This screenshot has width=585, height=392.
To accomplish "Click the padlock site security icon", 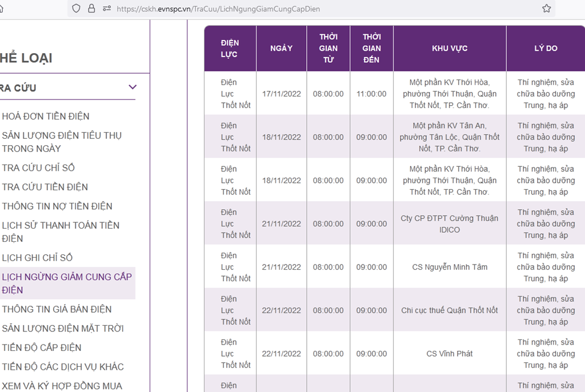I will pos(91,9).
